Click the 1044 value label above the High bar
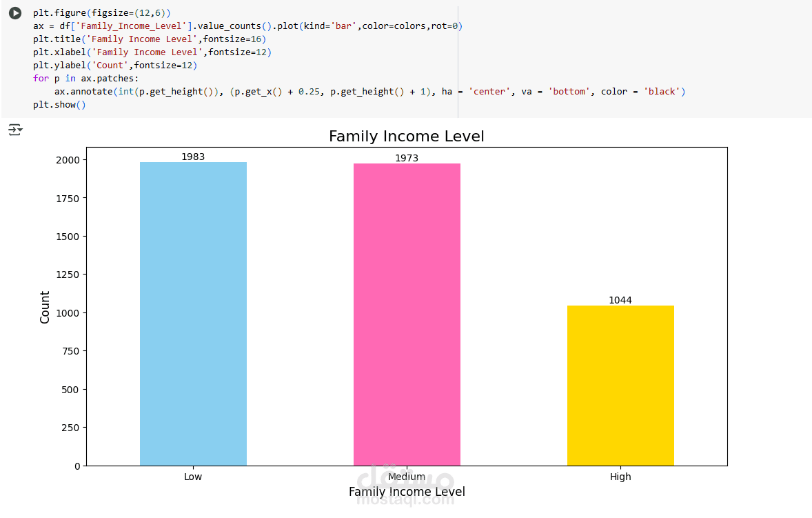This screenshot has width=812, height=518. [x=620, y=300]
